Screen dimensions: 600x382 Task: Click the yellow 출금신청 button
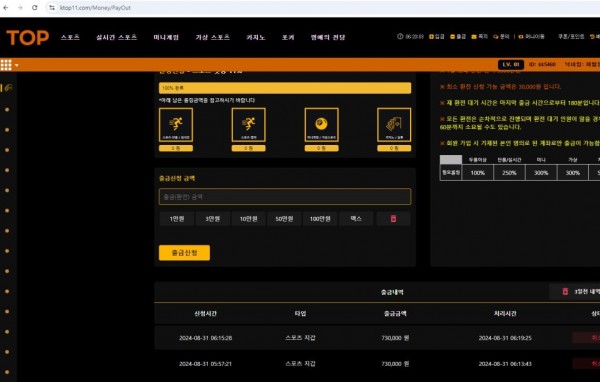(184, 253)
